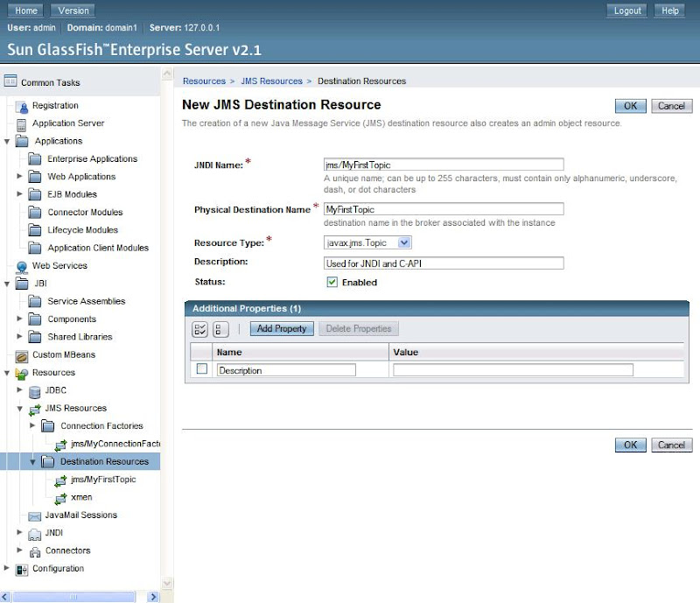Viewport: 700px width, 603px height.
Task: Click the Service Assemblies folder icon
Action: pyautogui.click(x=34, y=301)
